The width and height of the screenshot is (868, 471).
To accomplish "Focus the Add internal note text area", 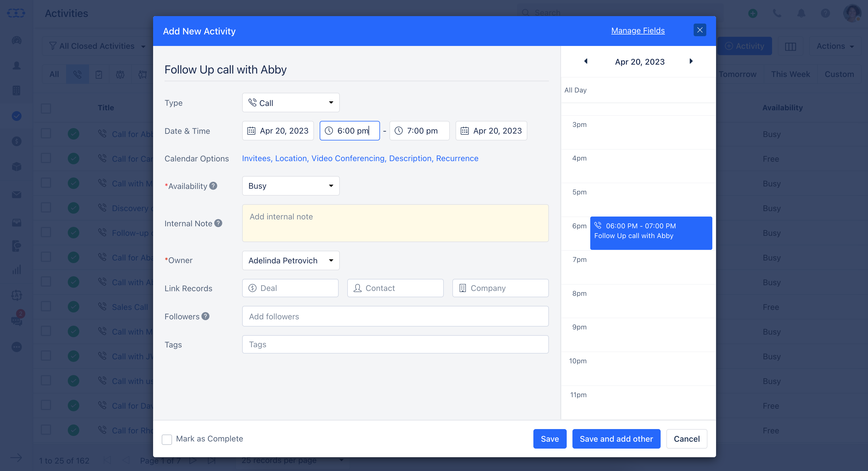I will pyautogui.click(x=395, y=223).
